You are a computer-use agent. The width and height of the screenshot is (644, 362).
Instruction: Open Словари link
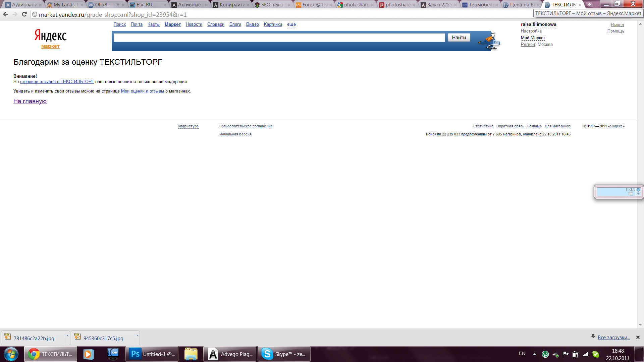(216, 24)
